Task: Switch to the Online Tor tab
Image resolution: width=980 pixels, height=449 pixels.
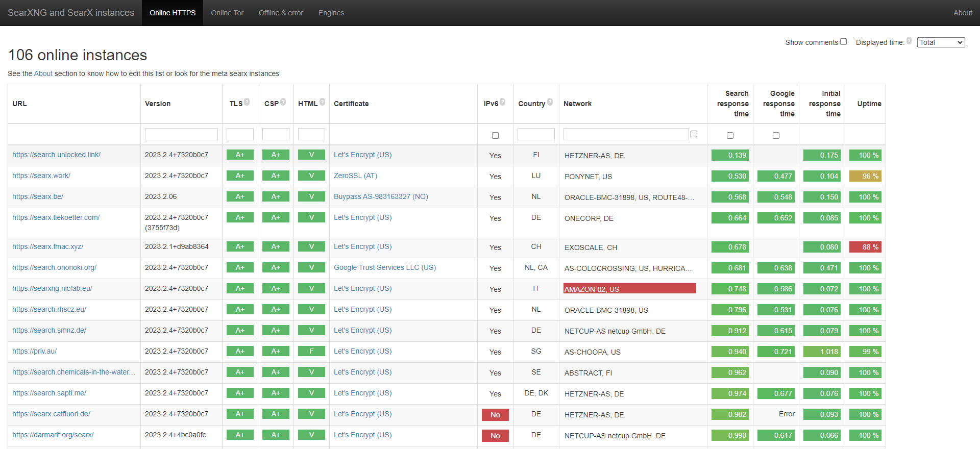Action: point(227,13)
